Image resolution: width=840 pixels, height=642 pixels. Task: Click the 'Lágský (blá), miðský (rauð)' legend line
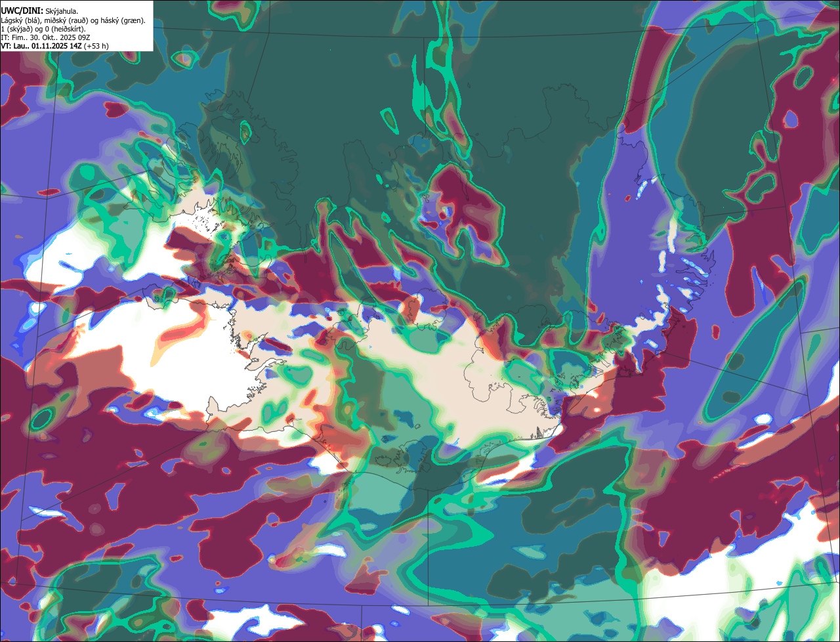[x=73, y=20]
